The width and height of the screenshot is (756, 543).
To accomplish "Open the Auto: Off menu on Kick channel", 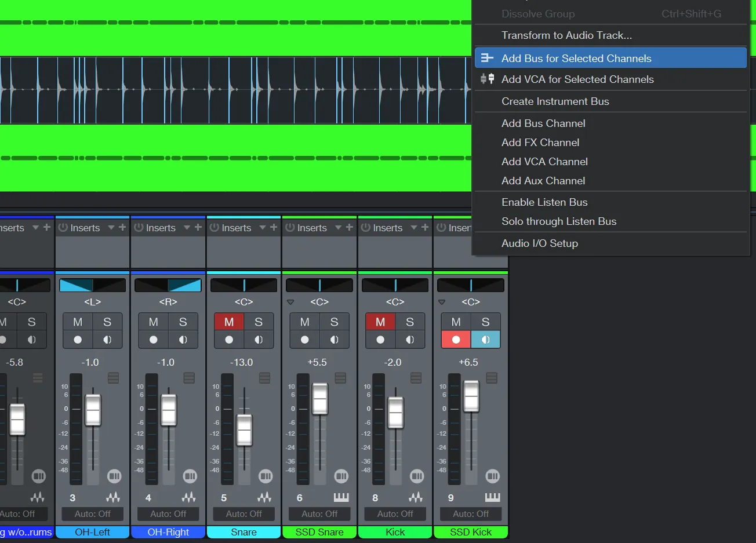I will (x=395, y=514).
